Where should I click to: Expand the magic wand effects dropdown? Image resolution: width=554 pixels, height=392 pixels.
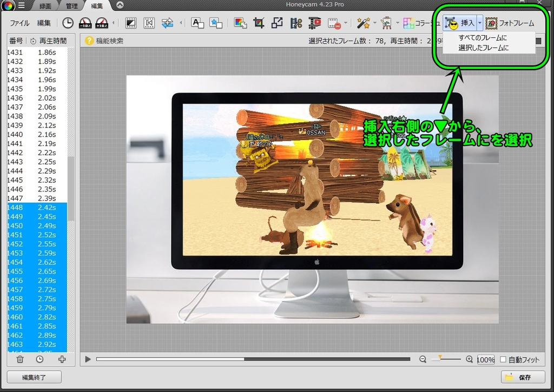(374, 23)
